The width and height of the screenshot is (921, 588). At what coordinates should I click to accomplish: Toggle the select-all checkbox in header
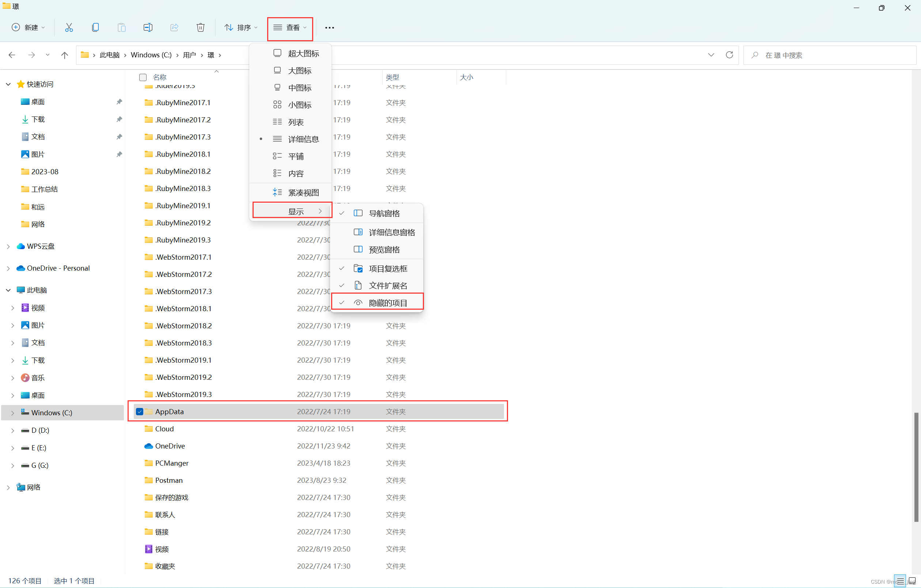click(x=143, y=77)
